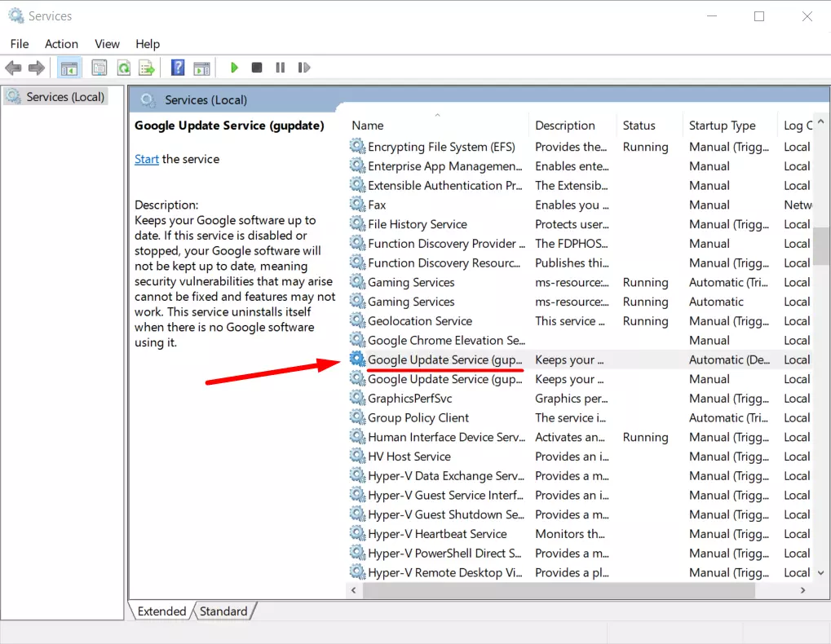The height and width of the screenshot is (644, 831).
Task: Click Services app icon in title bar
Action: click(x=15, y=15)
